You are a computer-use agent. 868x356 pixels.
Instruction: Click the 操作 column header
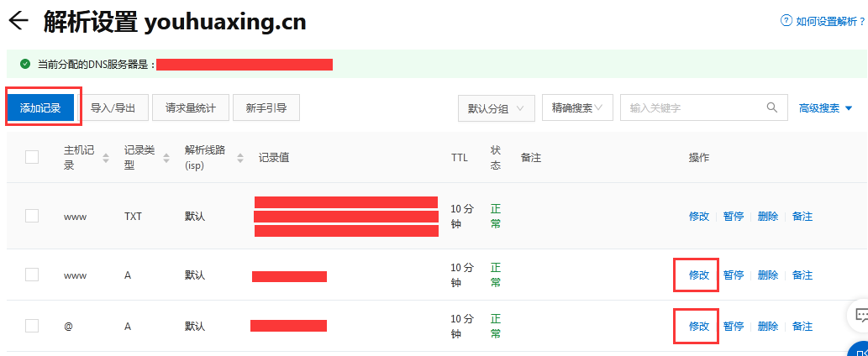698,158
